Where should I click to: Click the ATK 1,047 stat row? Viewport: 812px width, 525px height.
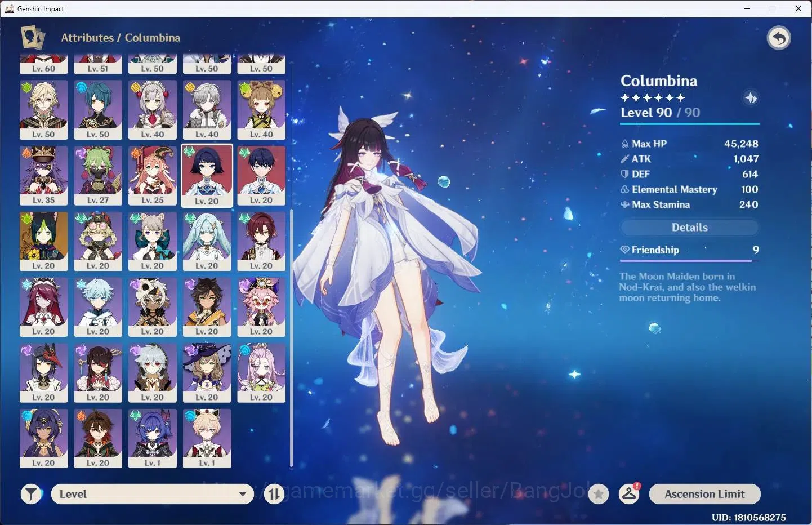click(x=690, y=159)
